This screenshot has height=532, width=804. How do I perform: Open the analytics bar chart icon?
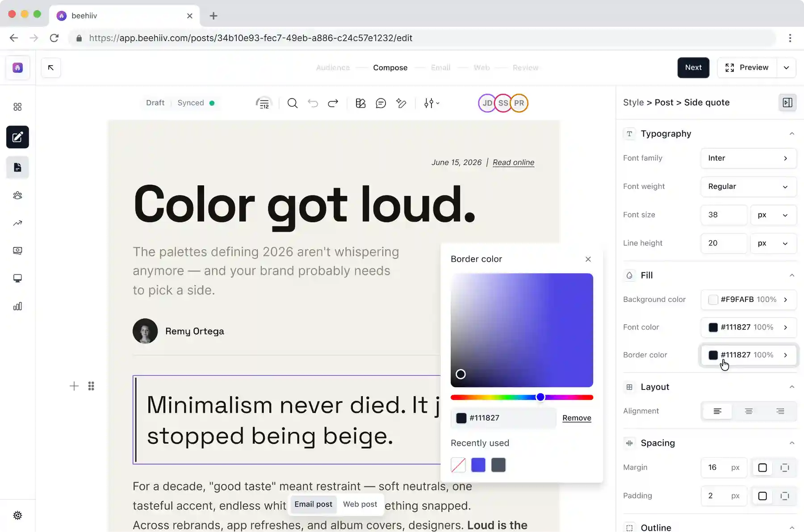click(17, 306)
